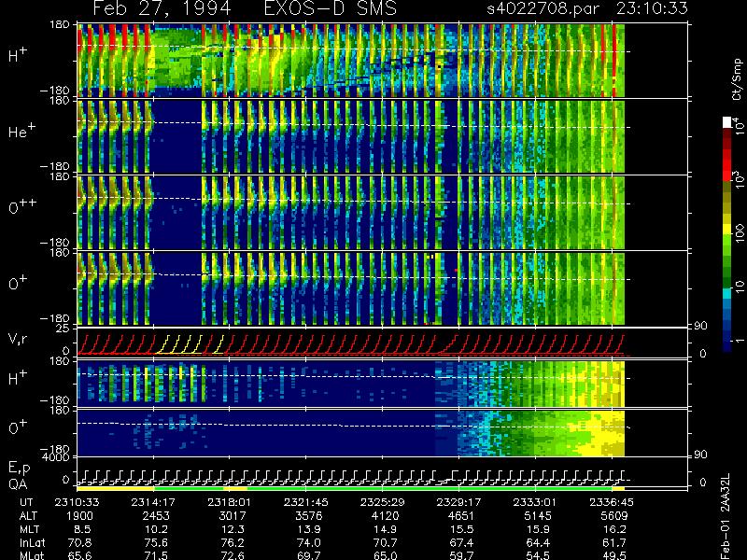Click altitude value '2453'

156,516
